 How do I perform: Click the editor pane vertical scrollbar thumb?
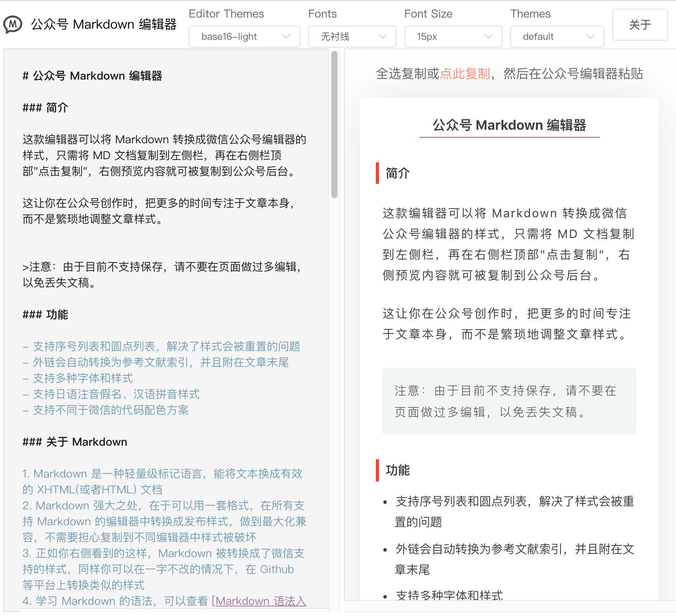(334, 124)
